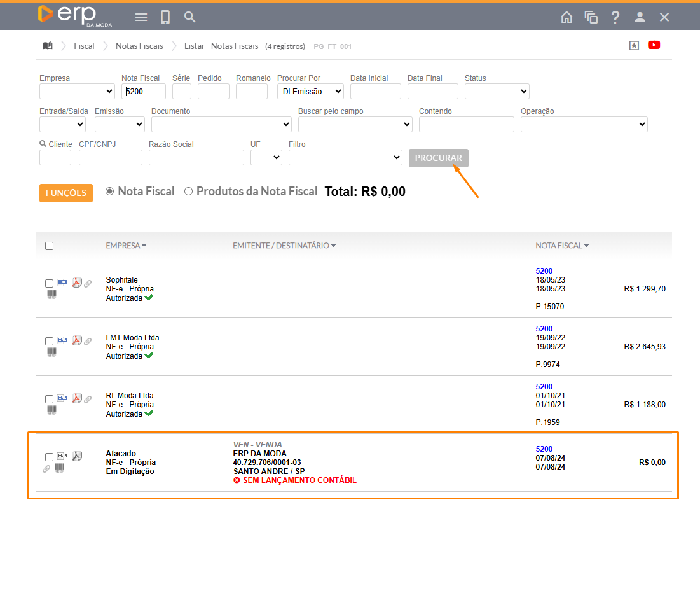Add page to favorites star icon
Screen dimensions: 700x593
coord(633,46)
